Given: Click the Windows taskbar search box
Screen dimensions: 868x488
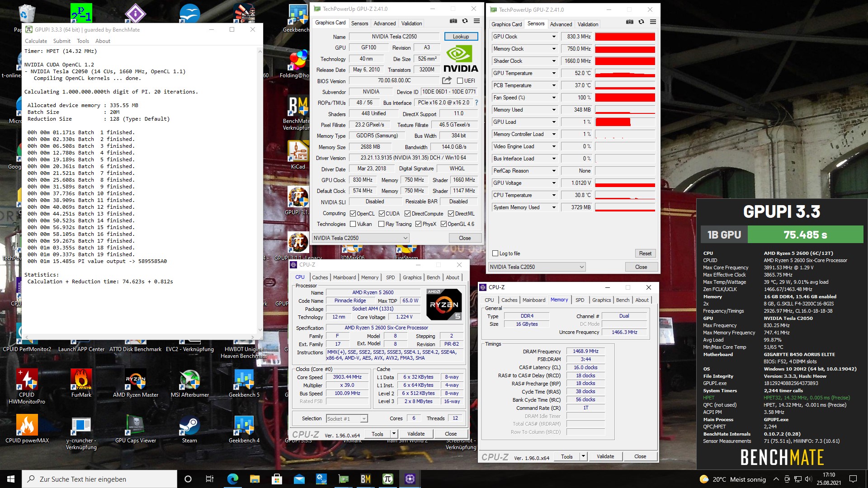Looking at the screenshot, I should coord(99,479).
